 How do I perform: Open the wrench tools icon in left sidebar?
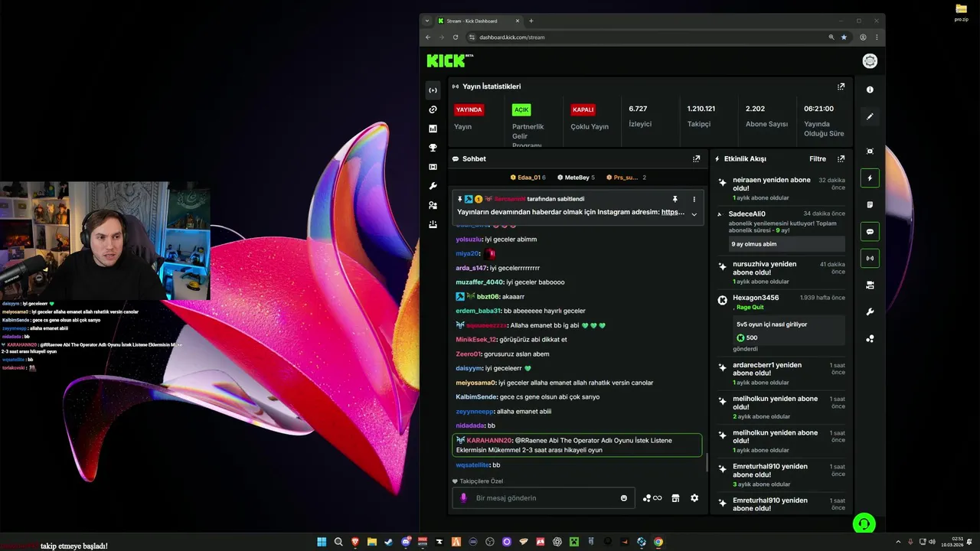point(433,186)
